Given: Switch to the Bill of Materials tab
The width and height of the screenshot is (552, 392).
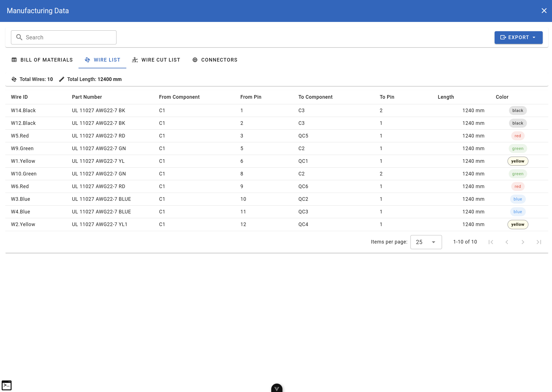Looking at the screenshot, I should pos(42,60).
